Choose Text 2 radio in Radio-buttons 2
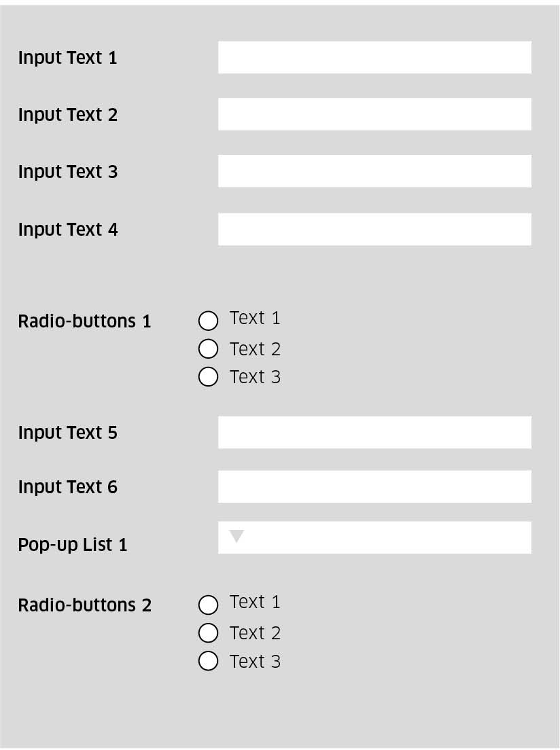The height and width of the screenshot is (750, 560). (208, 632)
